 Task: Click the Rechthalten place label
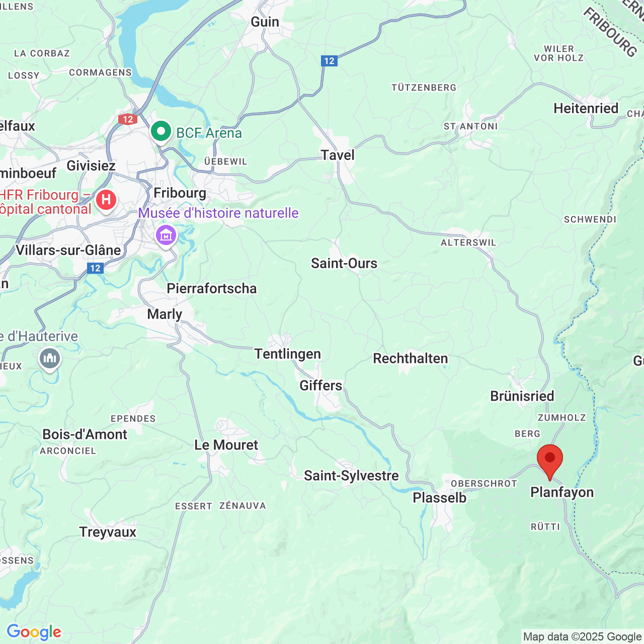[x=410, y=359]
